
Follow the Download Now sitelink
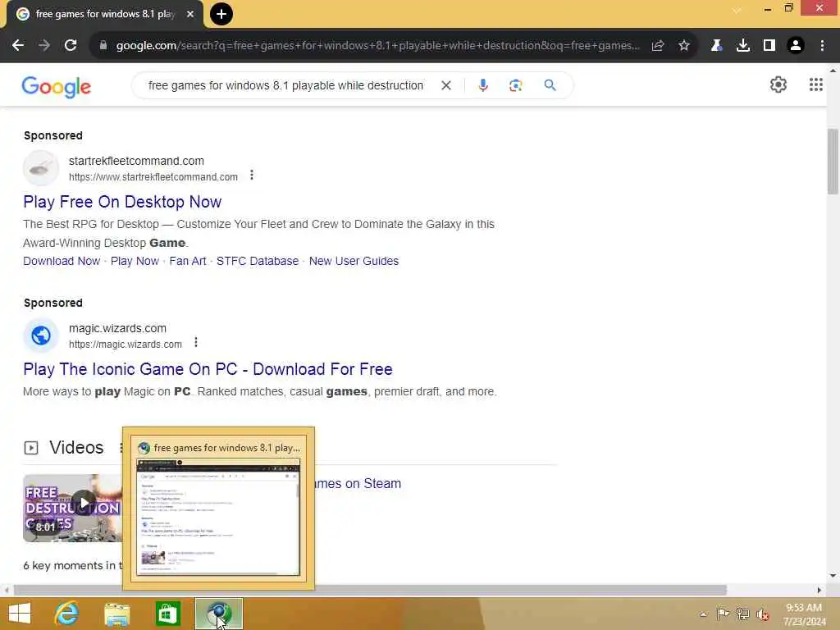62,261
